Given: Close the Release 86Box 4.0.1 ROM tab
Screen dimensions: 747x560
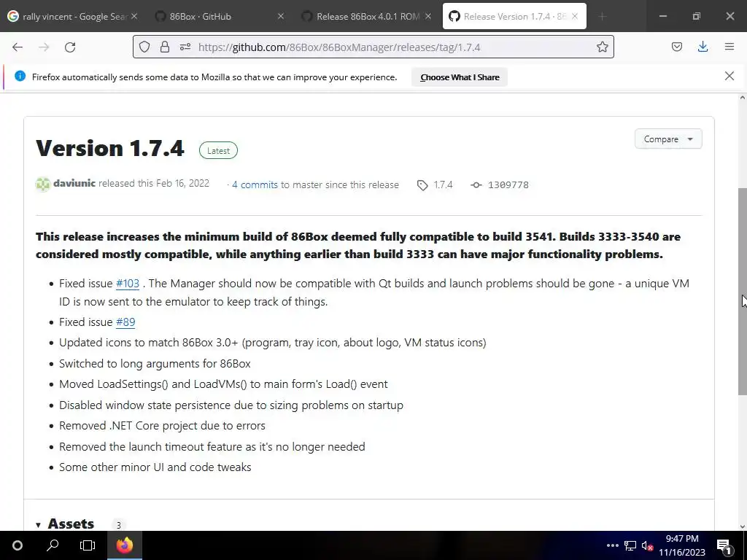Looking at the screenshot, I should [427, 16].
